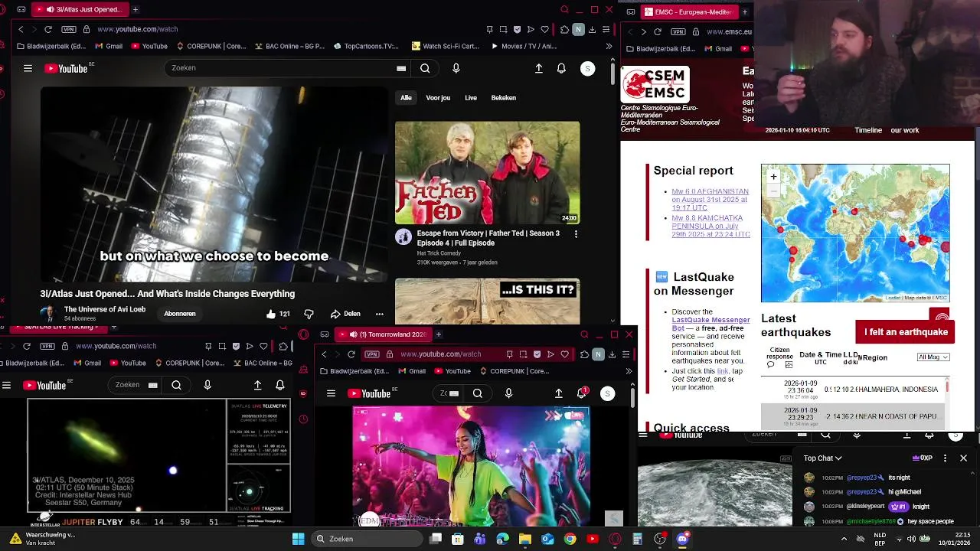Image resolution: width=980 pixels, height=551 pixels.
Task: Click YouTube logo in top-left window
Action: (66, 68)
